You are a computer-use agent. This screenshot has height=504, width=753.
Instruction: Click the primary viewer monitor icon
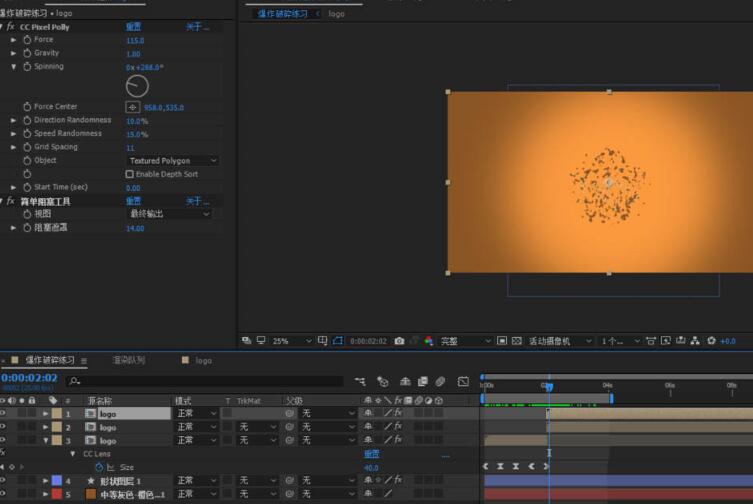(x=261, y=340)
